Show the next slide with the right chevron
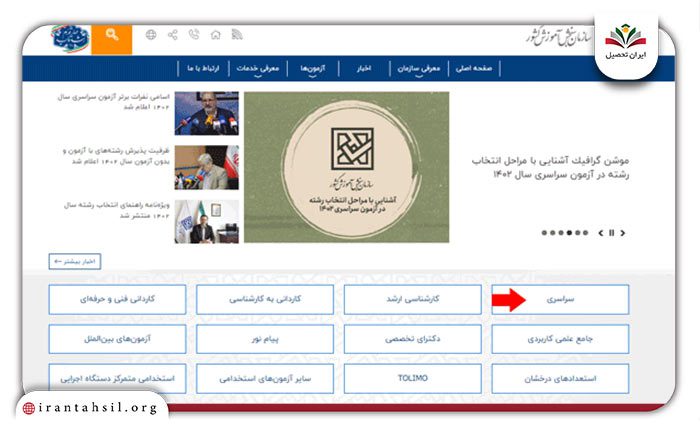 [x=622, y=233]
